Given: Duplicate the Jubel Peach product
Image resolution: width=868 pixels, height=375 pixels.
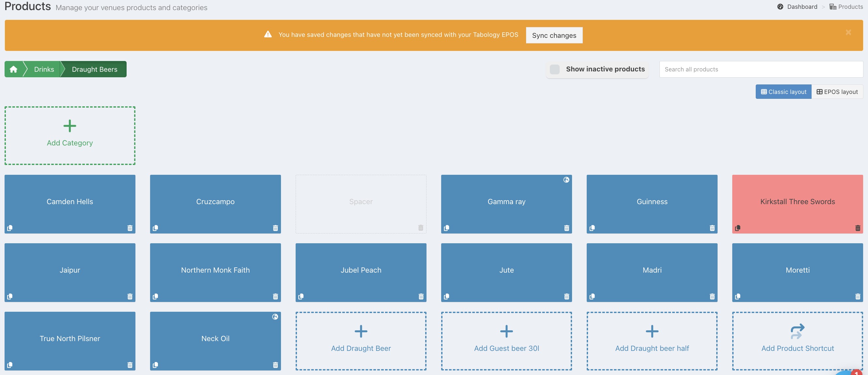Looking at the screenshot, I should [x=301, y=296].
